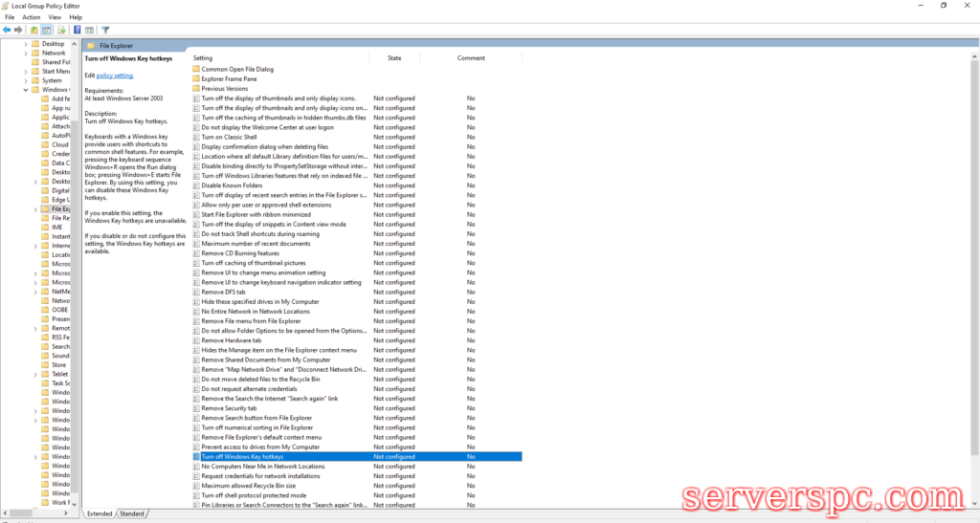Click the Forward arrow toolbar icon
The height and width of the screenshot is (523, 980).
pos(18,30)
